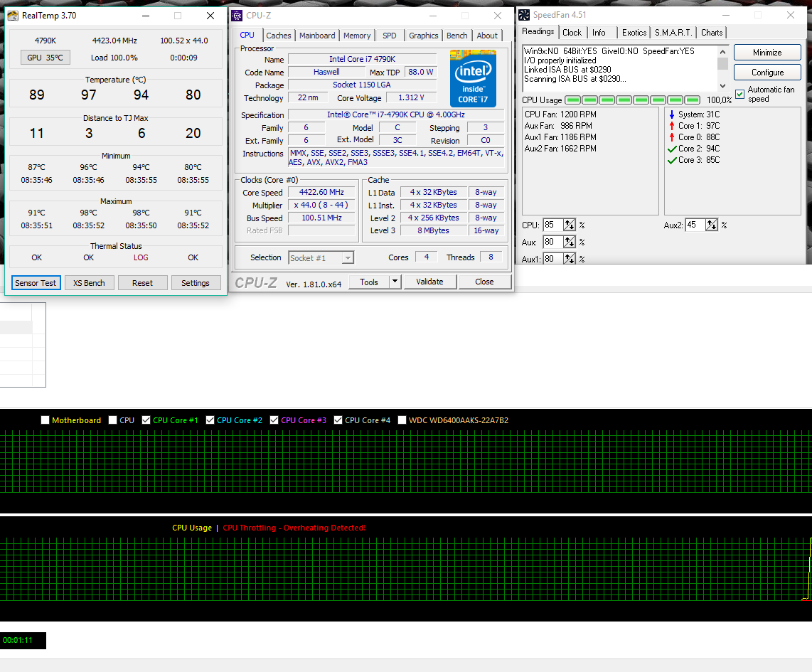Open the SpeedFan Charts tab
Screen dimensions: 812x672
712,33
